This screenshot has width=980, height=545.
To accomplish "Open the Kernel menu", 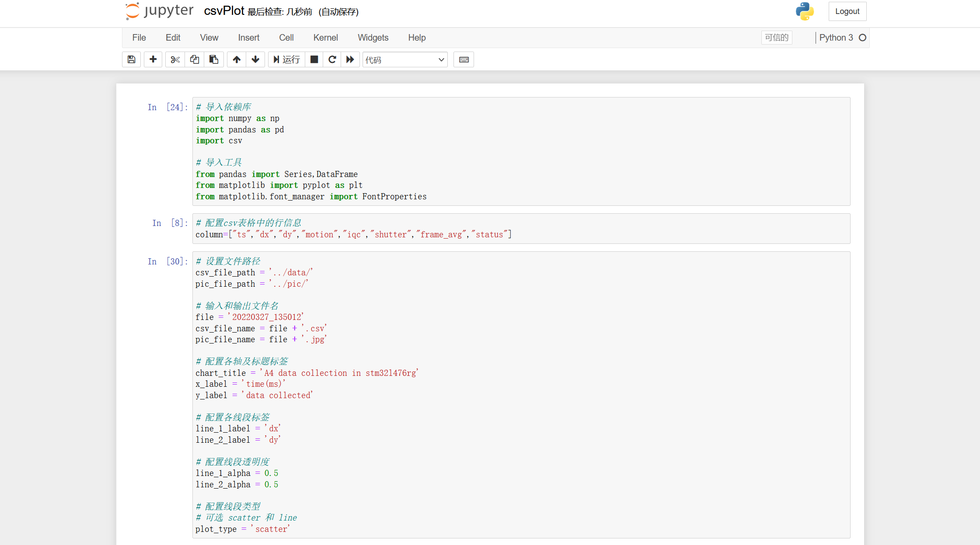I will (x=326, y=38).
